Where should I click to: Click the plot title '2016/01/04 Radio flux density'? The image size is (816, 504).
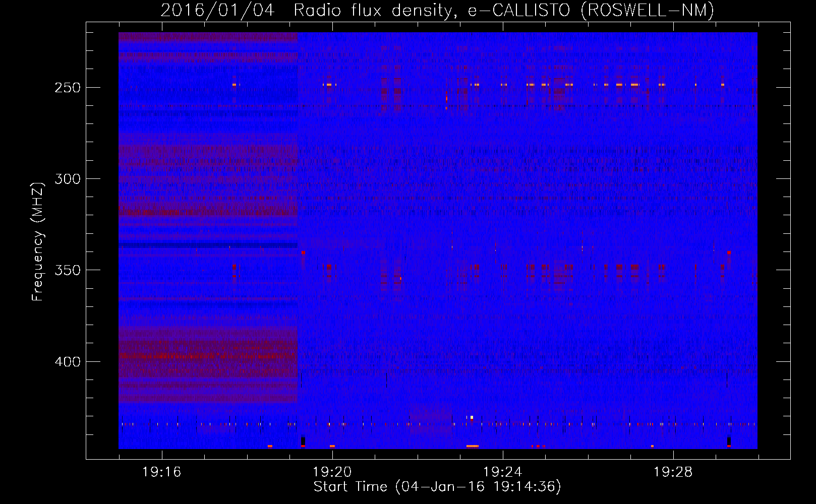(309, 10)
